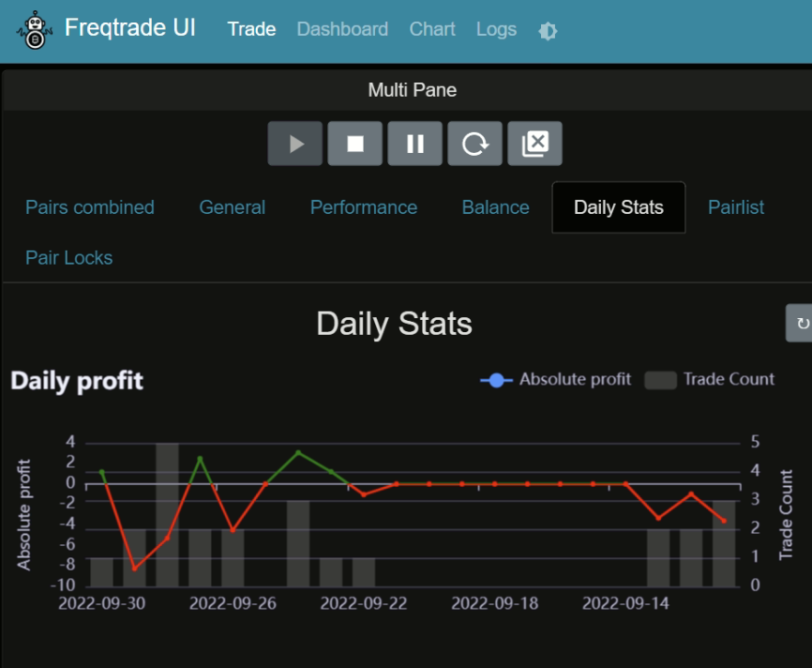Open the Logs page
This screenshot has width=812, height=668.
tap(496, 29)
